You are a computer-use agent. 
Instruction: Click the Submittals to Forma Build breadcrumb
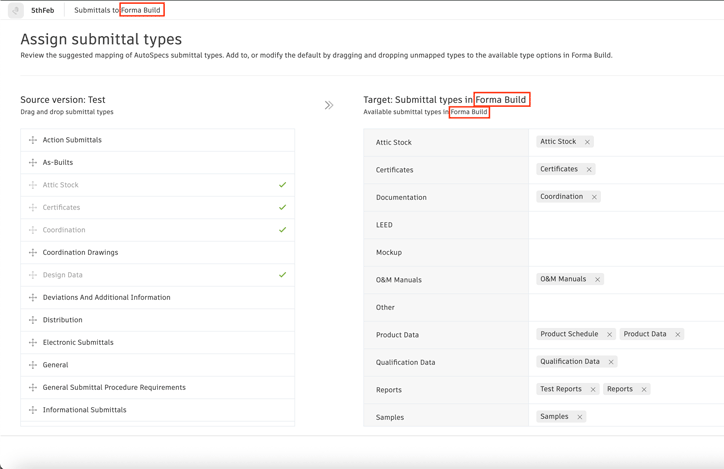point(117,10)
